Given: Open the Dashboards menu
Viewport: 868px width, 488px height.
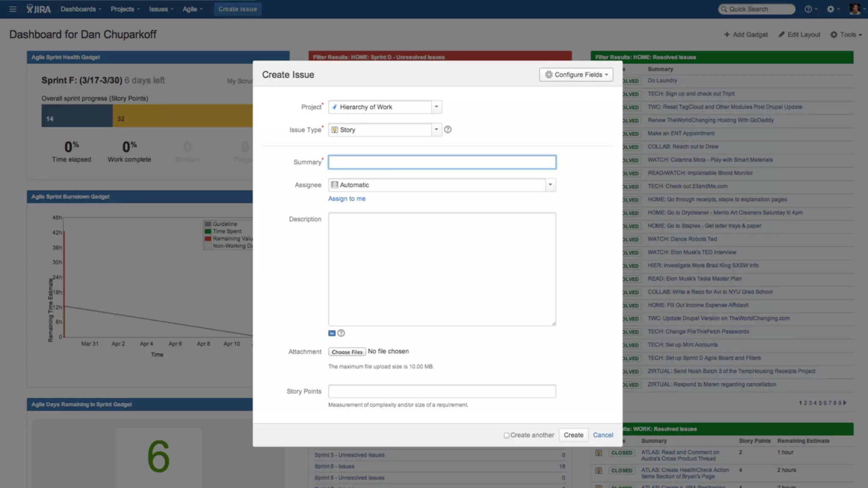Looking at the screenshot, I should [81, 9].
